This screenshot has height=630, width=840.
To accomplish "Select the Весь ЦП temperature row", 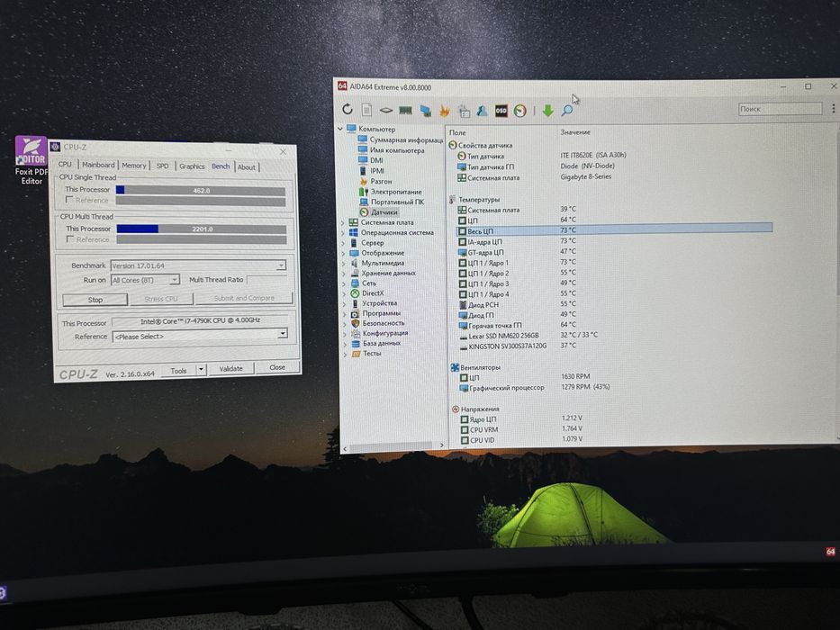I will coord(614,230).
